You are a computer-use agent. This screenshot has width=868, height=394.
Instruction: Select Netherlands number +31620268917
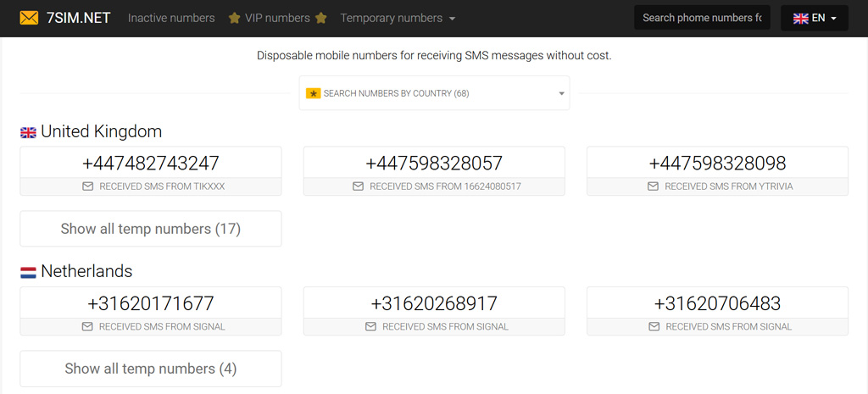(x=434, y=302)
